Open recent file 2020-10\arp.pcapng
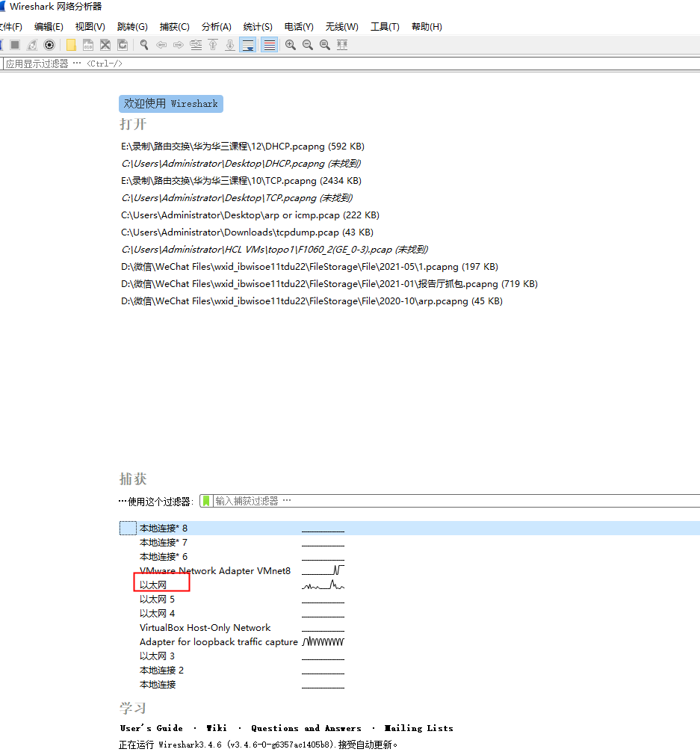700x752 pixels. tap(312, 302)
